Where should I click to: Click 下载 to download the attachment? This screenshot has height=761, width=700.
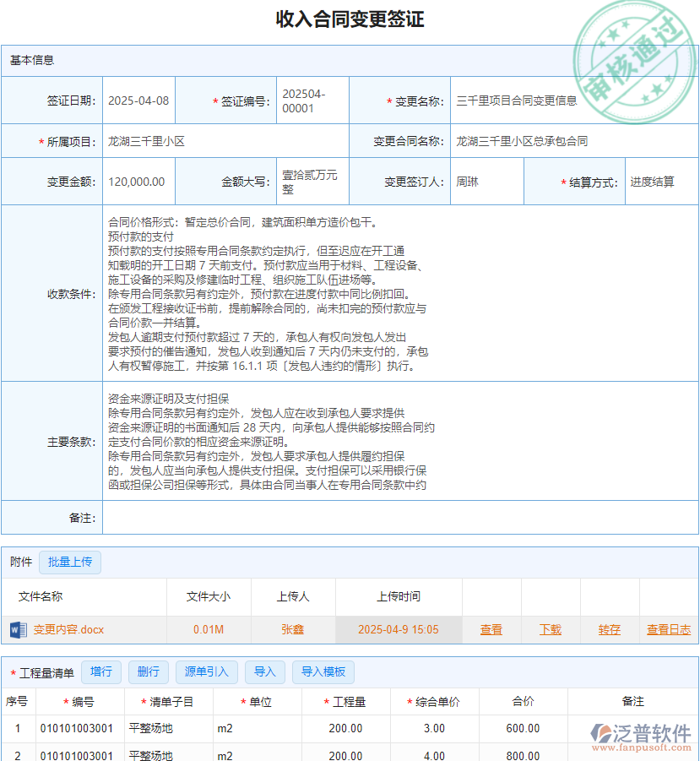[551, 629]
